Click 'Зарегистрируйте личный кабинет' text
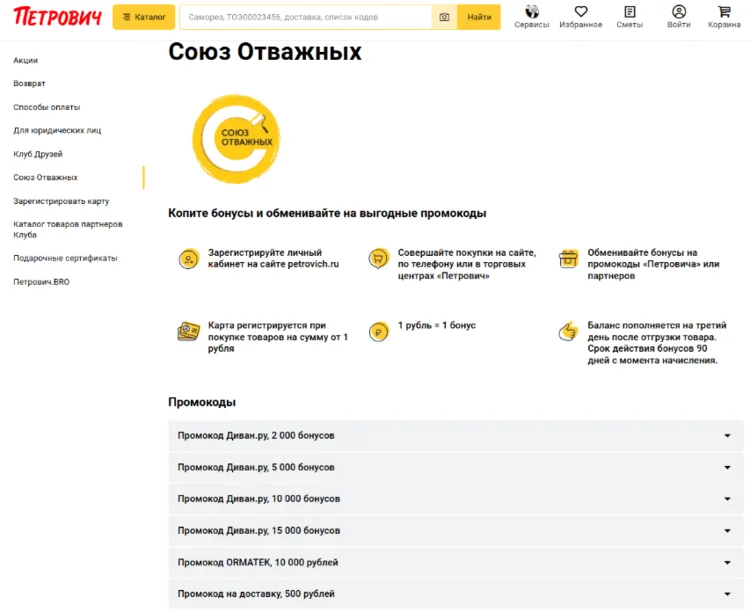 click(x=273, y=258)
